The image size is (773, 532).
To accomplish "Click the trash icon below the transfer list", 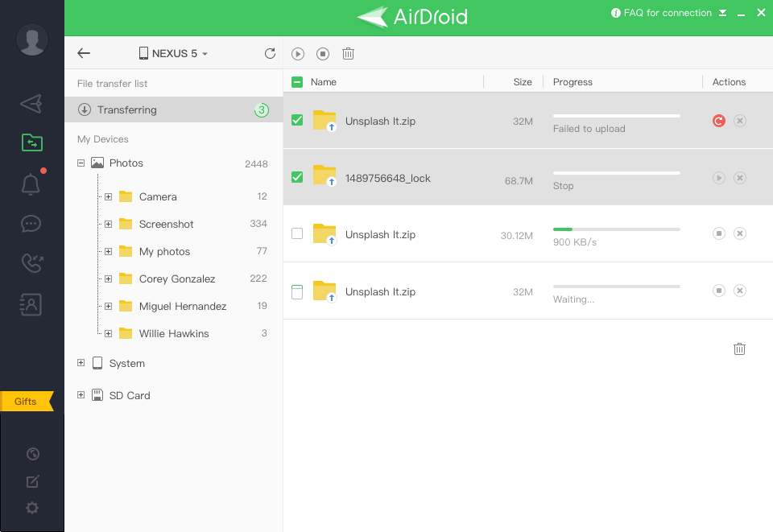I will tap(739, 348).
